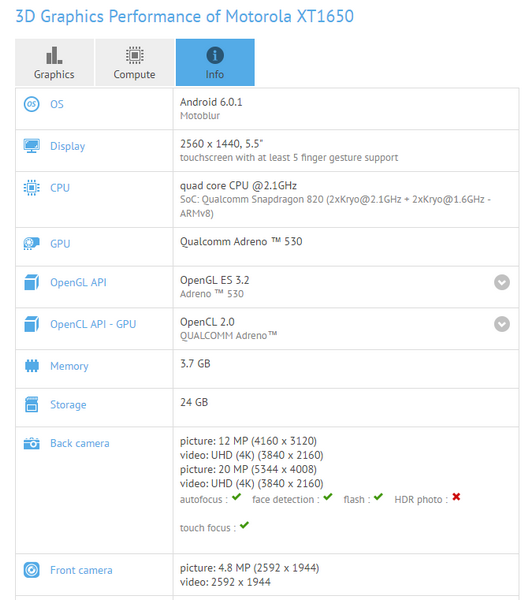Click the Back camera icon
The width and height of the screenshot is (525, 600).
(x=31, y=443)
